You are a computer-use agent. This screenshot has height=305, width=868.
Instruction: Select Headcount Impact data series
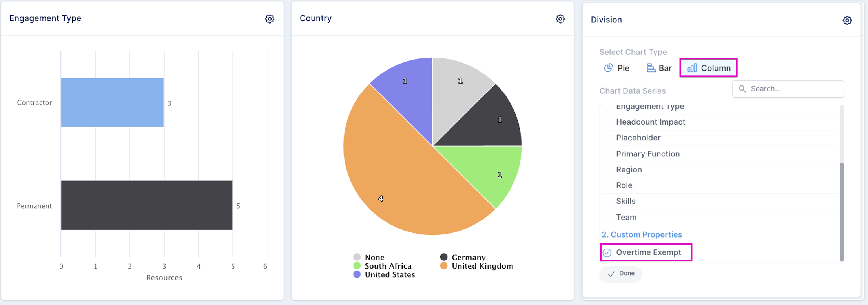[650, 122]
